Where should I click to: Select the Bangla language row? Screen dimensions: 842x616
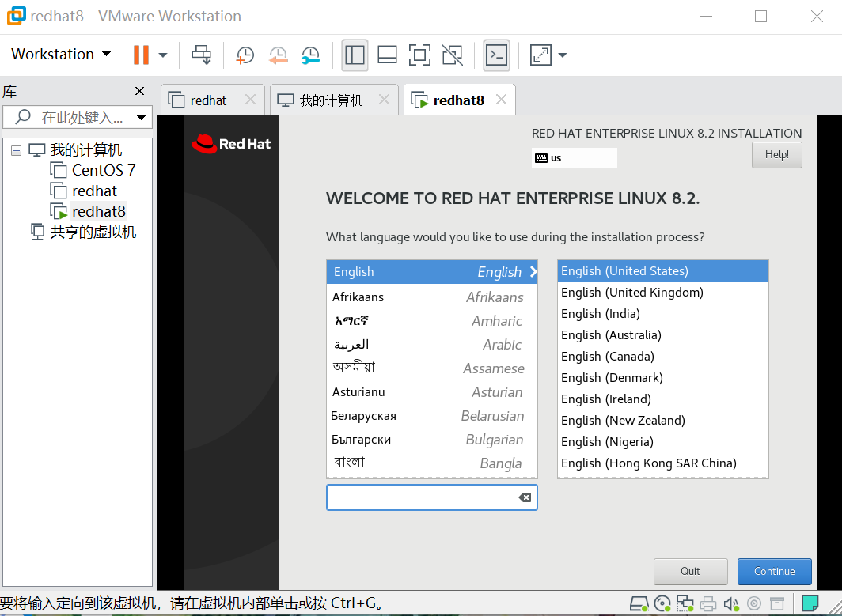click(432, 463)
